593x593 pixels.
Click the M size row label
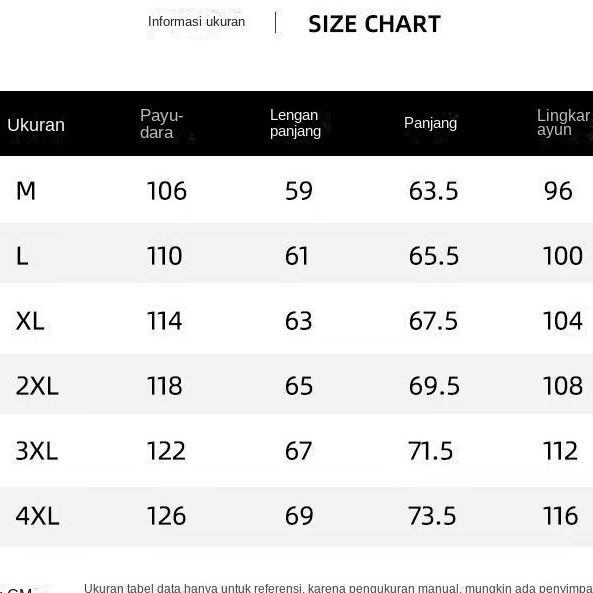pyautogui.click(x=26, y=191)
